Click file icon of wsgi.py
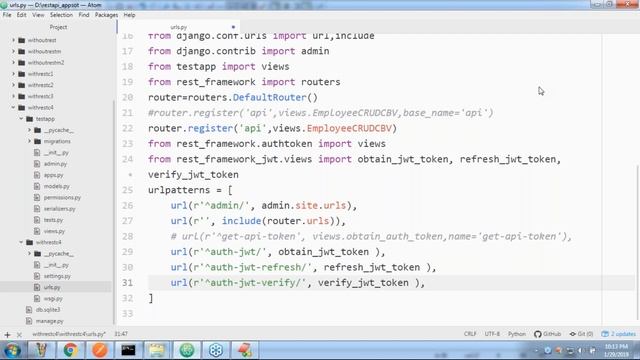Viewport: 640px width, 360px height. click(37, 298)
